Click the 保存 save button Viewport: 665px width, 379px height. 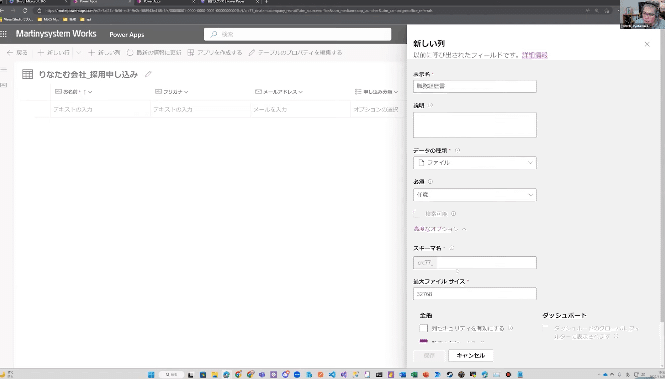point(429,355)
